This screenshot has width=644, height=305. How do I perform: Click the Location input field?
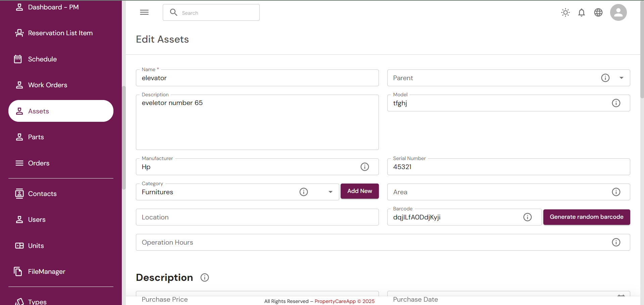(257, 217)
